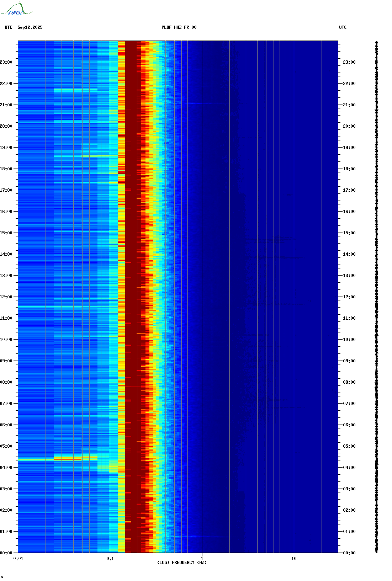392x581 pixels.
Task: Click the right-axis 15:00 time label
Action: click(349, 233)
